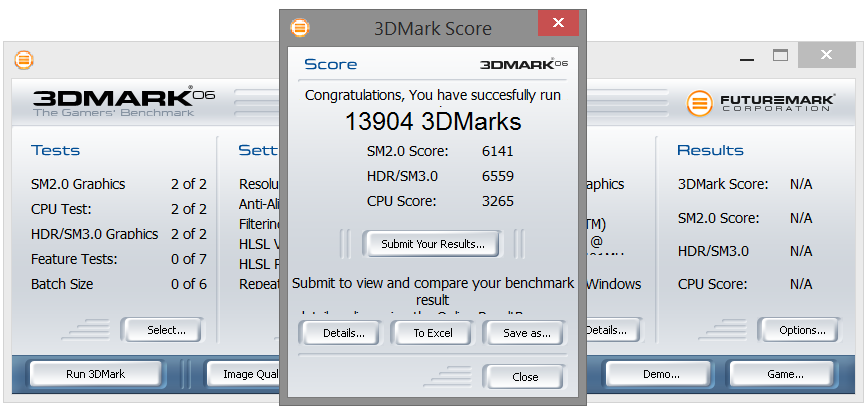Click Submit to view and compare text
The height and width of the screenshot is (417, 868).
(433, 291)
